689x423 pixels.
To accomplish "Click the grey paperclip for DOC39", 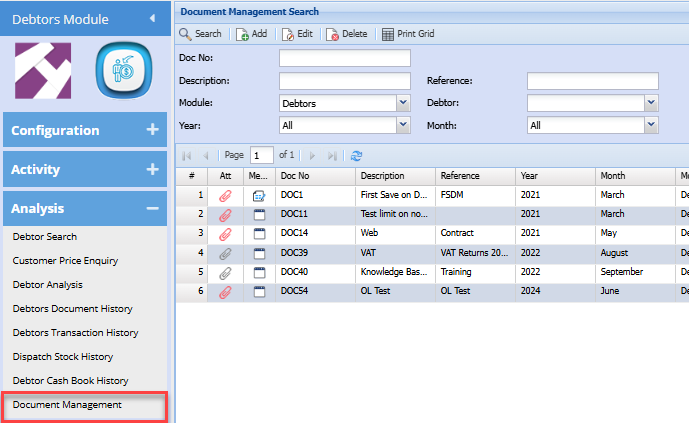I will (x=225, y=253).
